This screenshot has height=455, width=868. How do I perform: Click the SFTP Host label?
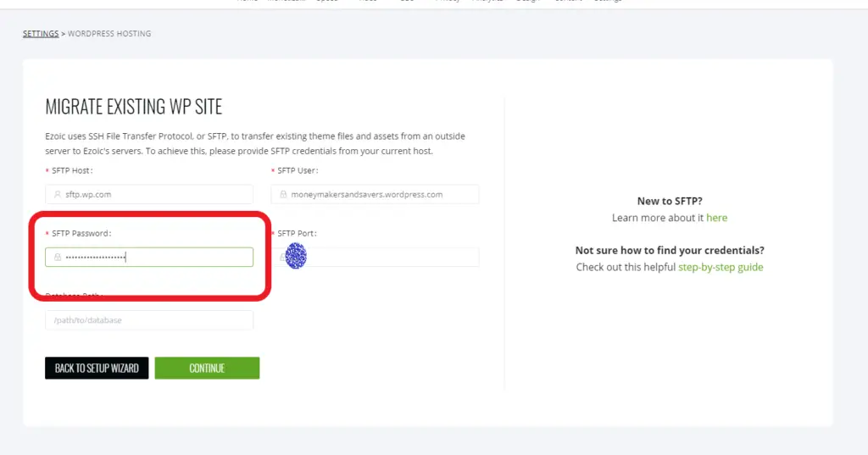point(72,170)
